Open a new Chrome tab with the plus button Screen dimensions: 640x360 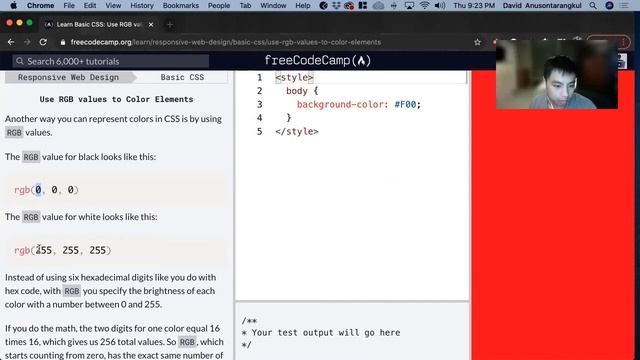click(x=170, y=24)
